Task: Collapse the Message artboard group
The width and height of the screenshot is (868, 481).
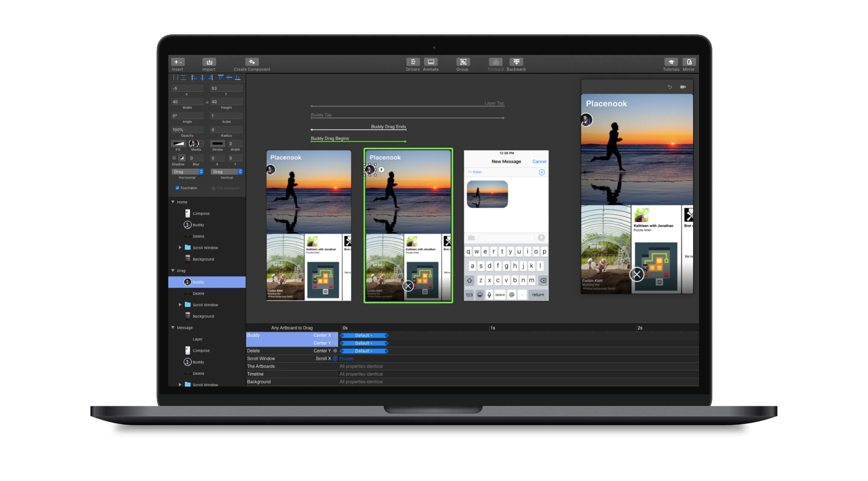Action: click(173, 327)
